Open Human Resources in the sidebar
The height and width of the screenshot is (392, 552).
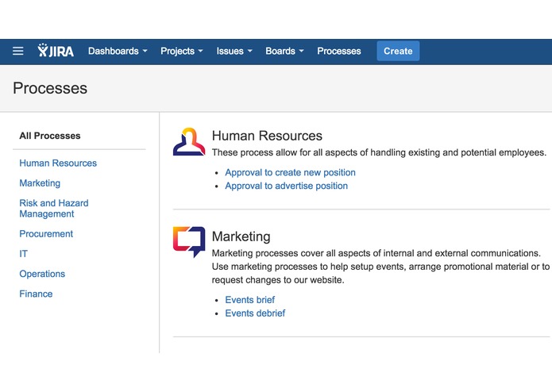[x=58, y=163]
